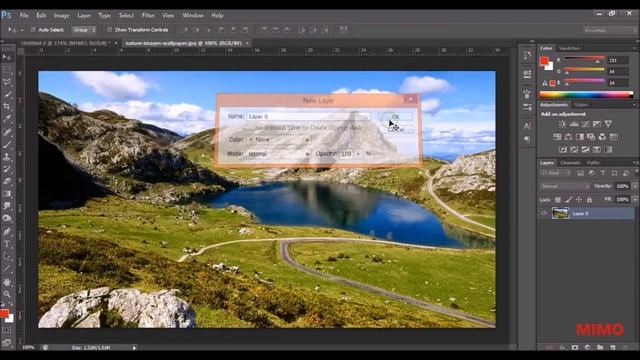Open the File menu
The width and height of the screenshot is (640, 360).
point(24,16)
